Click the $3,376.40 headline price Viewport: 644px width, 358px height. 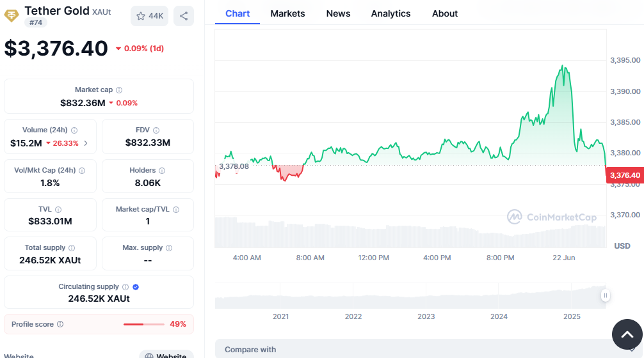[x=56, y=49]
